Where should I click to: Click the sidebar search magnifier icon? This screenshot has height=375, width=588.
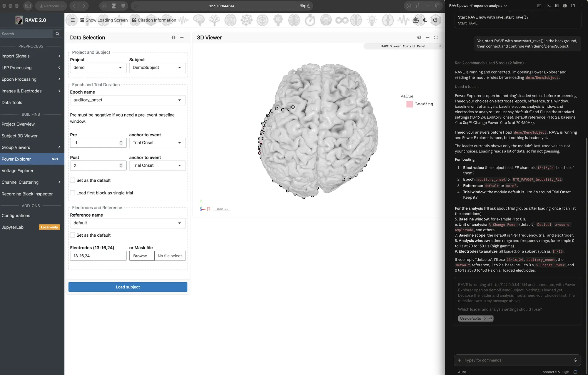[58, 34]
